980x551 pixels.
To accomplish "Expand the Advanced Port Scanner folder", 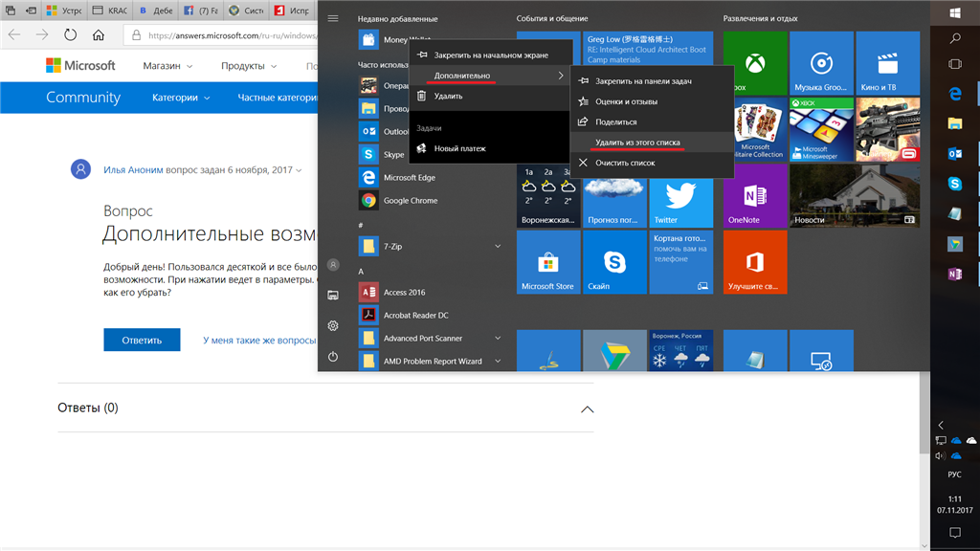I will tap(498, 338).
